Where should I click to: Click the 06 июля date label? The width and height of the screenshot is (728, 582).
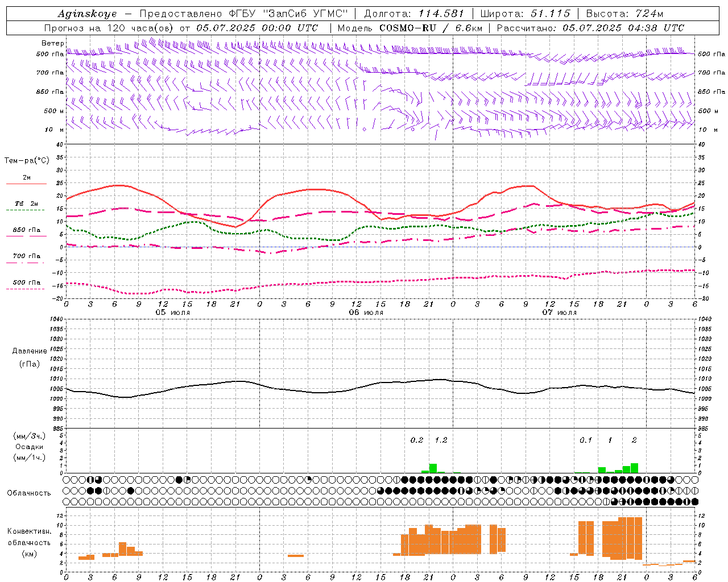coord(366,313)
